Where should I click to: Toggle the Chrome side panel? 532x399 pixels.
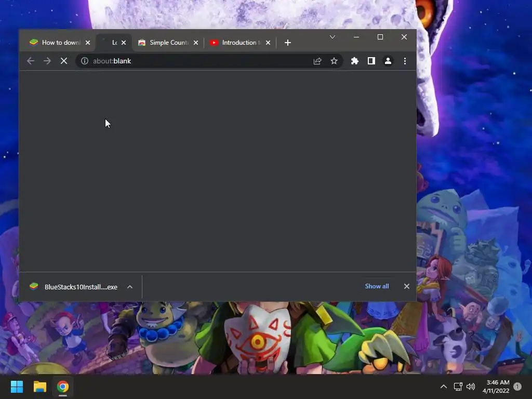click(x=371, y=61)
